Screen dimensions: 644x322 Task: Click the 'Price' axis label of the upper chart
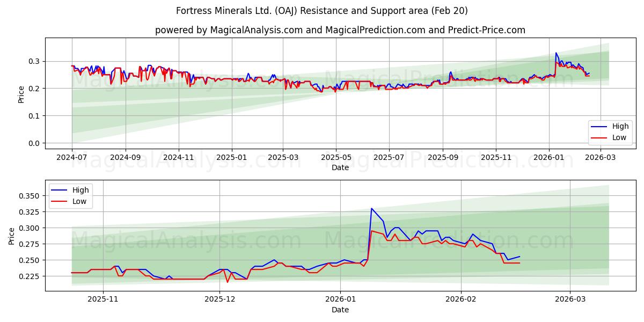click(x=21, y=94)
